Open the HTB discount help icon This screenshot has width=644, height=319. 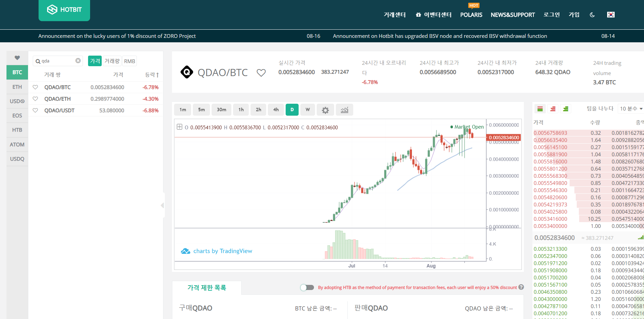[x=521, y=287]
